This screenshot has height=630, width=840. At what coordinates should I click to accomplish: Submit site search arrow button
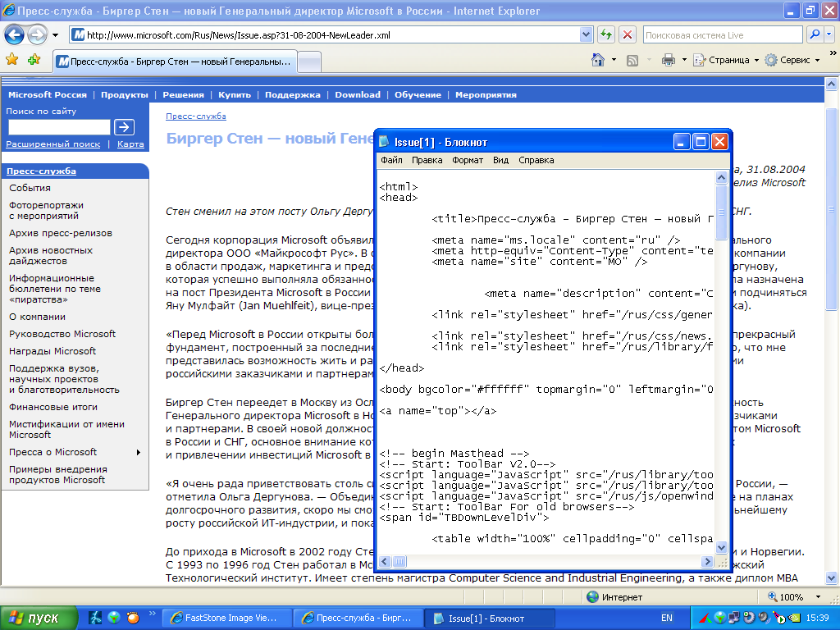(x=124, y=127)
